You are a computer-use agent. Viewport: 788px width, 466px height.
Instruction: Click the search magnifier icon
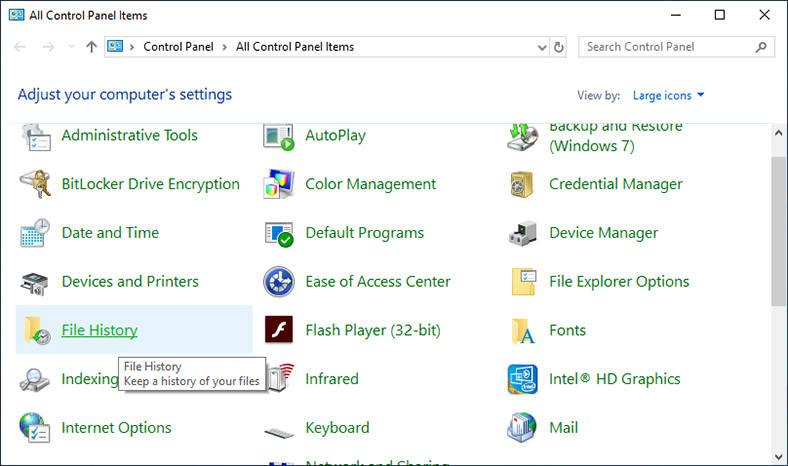(x=761, y=47)
